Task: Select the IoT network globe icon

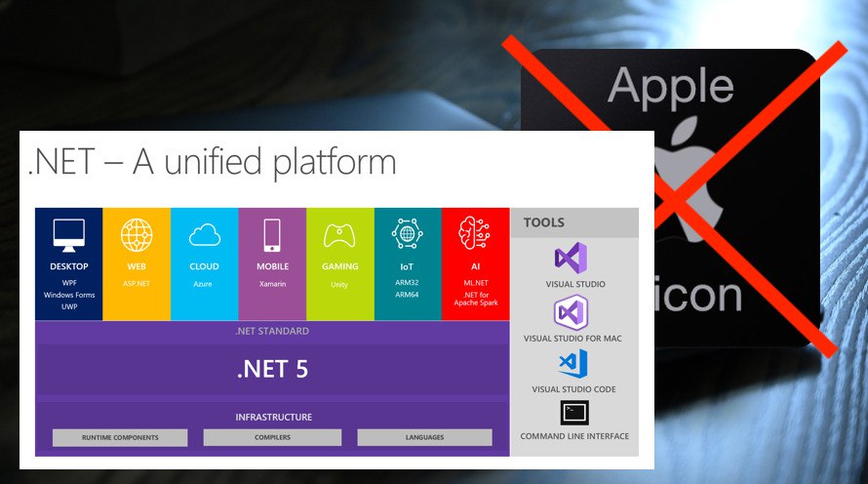Action: pyautogui.click(x=407, y=233)
